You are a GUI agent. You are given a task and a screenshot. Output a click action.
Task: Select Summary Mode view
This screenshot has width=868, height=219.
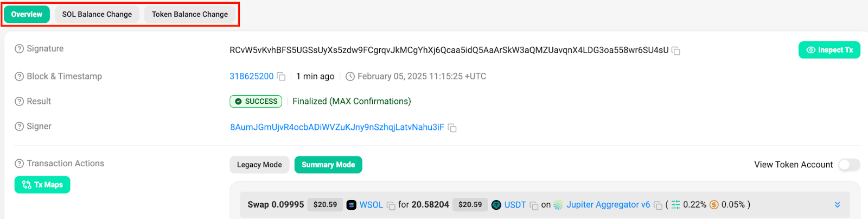(x=328, y=165)
